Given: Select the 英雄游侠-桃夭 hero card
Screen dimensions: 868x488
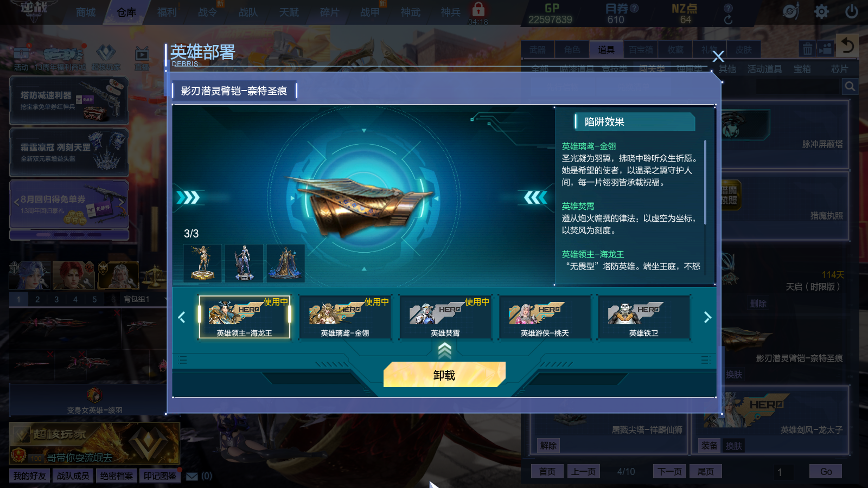Looking at the screenshot, I should [x=545, y=317].
